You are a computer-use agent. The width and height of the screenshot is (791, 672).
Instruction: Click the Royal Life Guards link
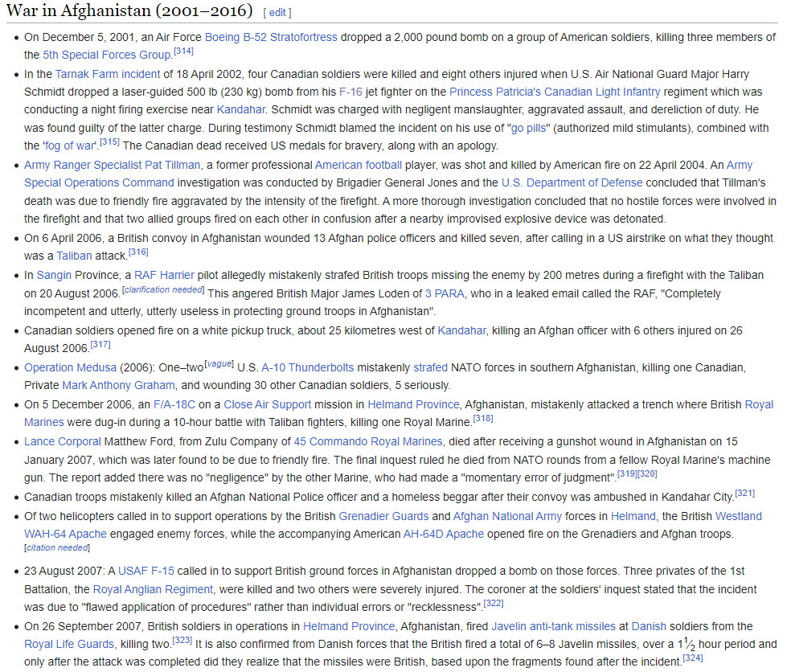click(x=69, y=644)
